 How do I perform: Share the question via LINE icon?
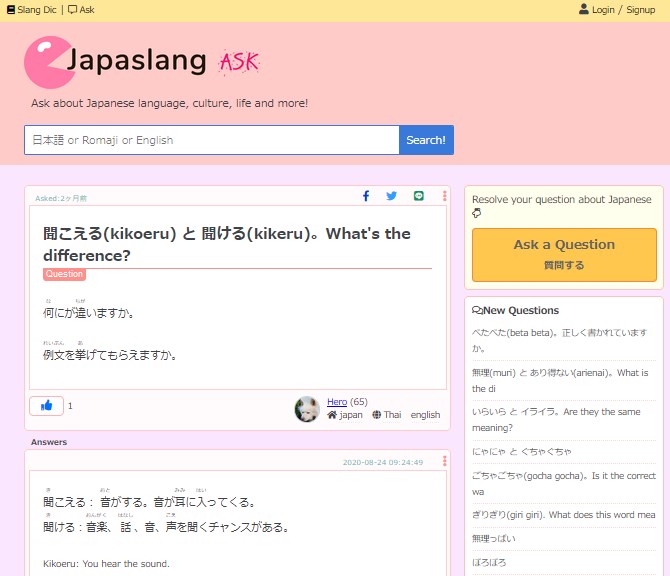click(x=419, y=196)
